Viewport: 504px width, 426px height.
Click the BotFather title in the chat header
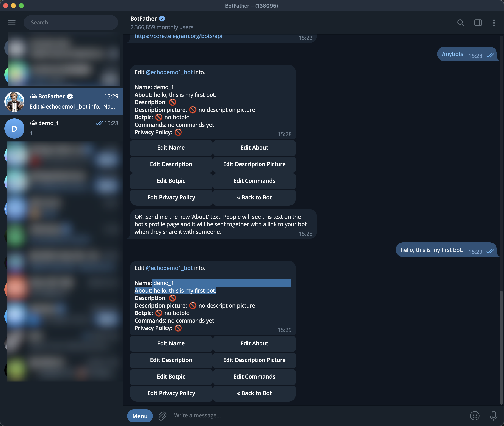click(x=144, y=19)
